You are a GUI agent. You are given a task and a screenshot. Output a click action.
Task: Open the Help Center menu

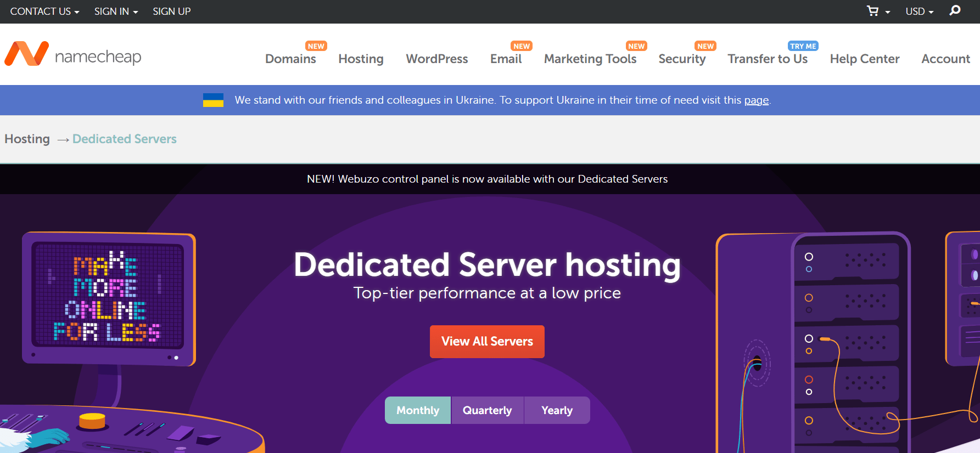pos(865,59)
